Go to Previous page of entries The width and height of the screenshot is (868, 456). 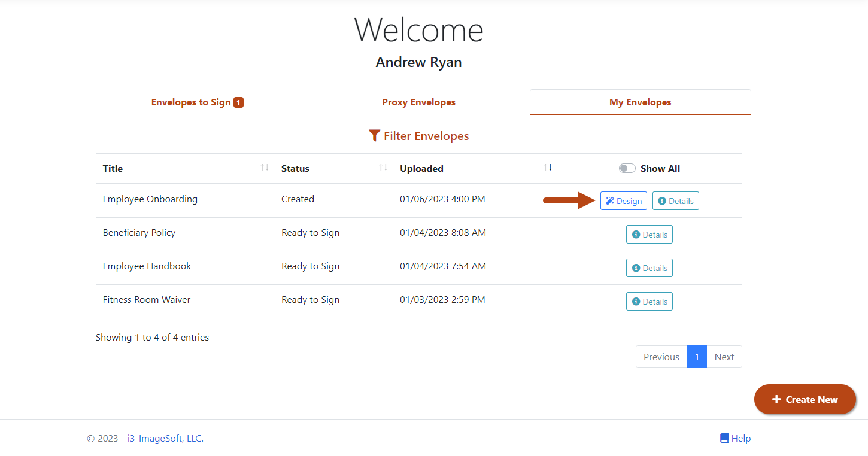click(661, 357)
